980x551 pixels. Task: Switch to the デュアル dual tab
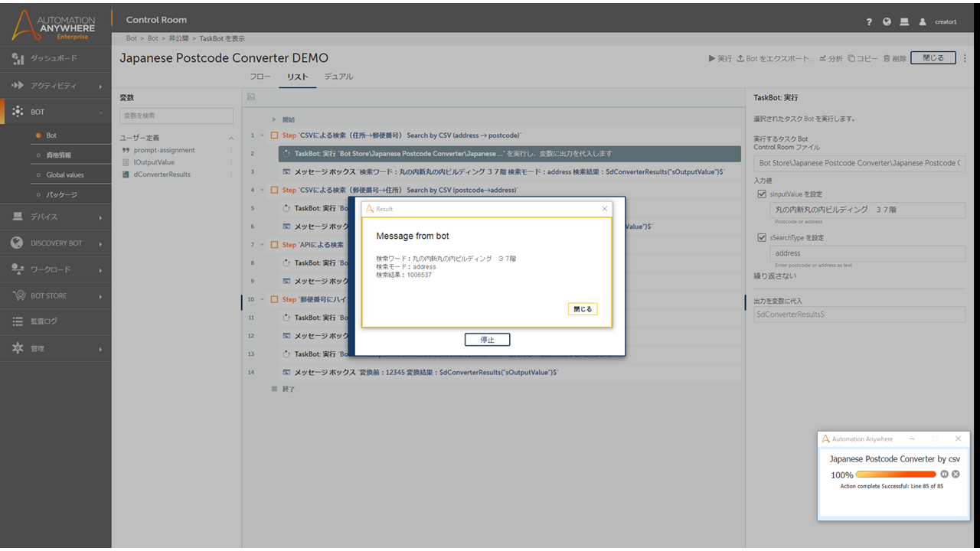point(338,77)
